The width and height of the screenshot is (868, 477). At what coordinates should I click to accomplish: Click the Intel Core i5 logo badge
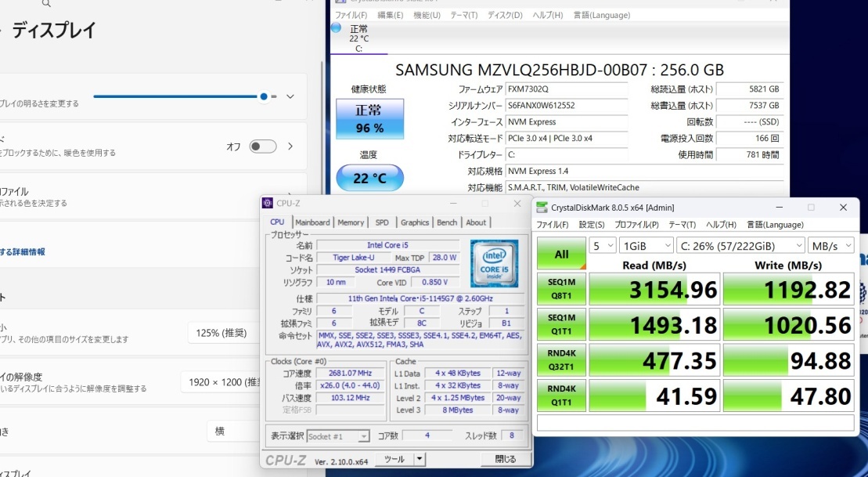tap(495, 264)
